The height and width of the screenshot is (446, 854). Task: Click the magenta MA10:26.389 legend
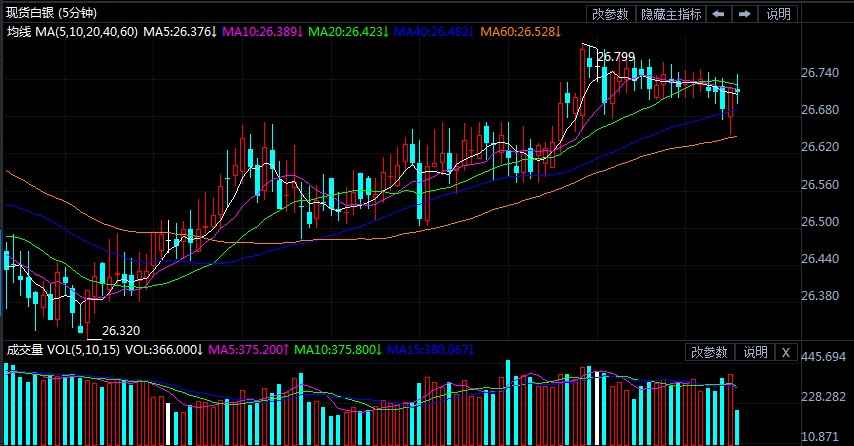point(261,33)
